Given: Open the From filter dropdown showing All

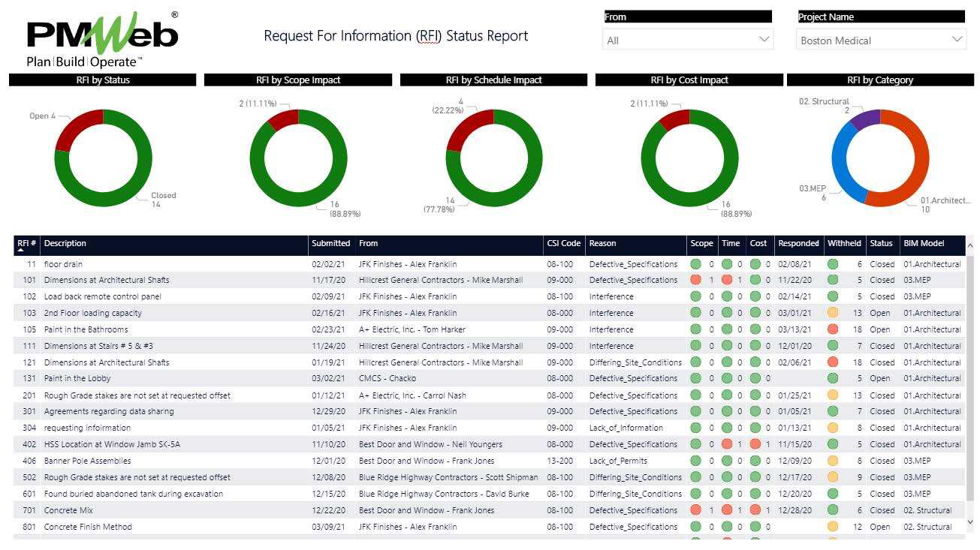Looking at the screenshot, I should (688, 40).
